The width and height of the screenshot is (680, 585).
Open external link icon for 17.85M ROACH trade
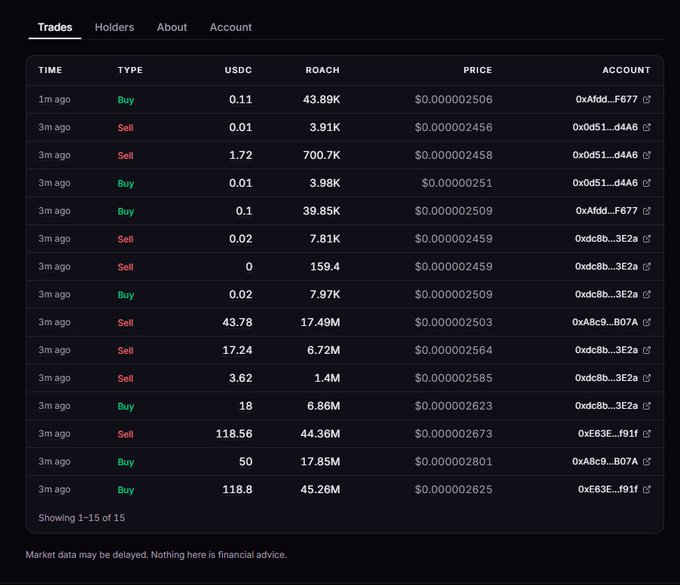point(647,461)
